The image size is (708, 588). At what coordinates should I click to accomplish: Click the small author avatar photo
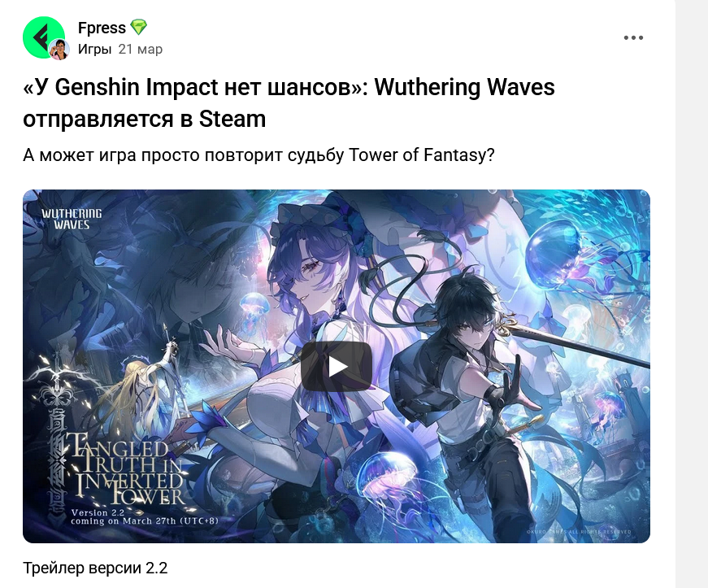click(59, 50)
